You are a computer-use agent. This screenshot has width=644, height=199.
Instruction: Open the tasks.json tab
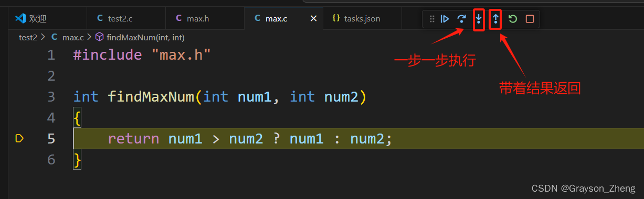pos(362,18)
